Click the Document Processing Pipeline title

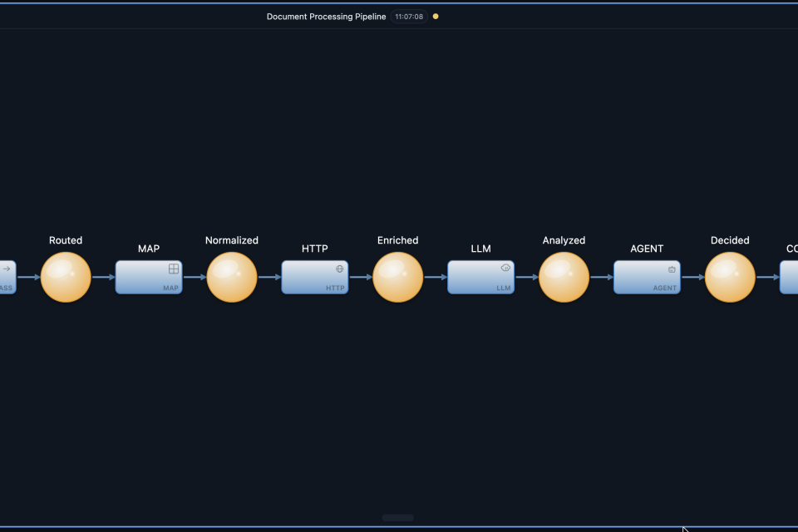pyautogui.click(x=326, y=17)
